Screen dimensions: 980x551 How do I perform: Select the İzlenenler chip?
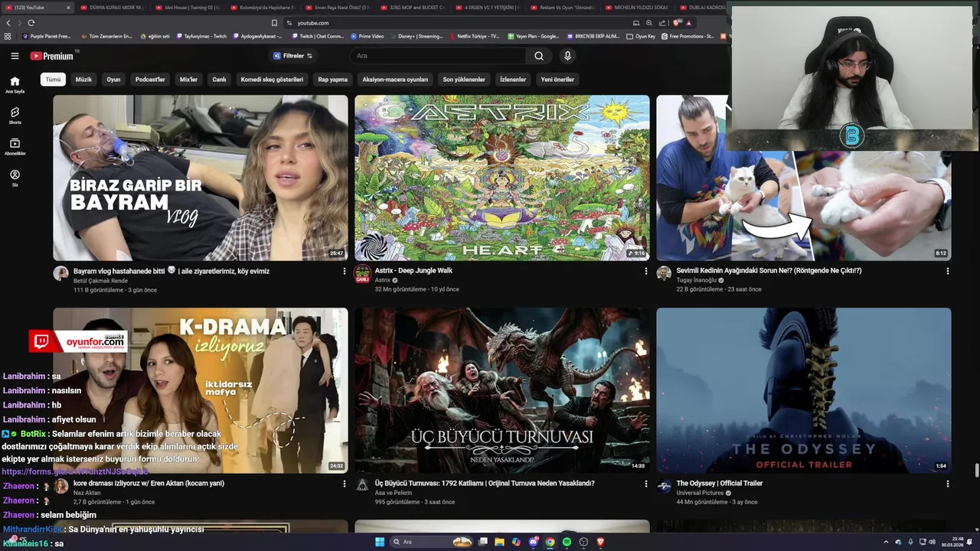pyautogui.click(x=513, y=80)
